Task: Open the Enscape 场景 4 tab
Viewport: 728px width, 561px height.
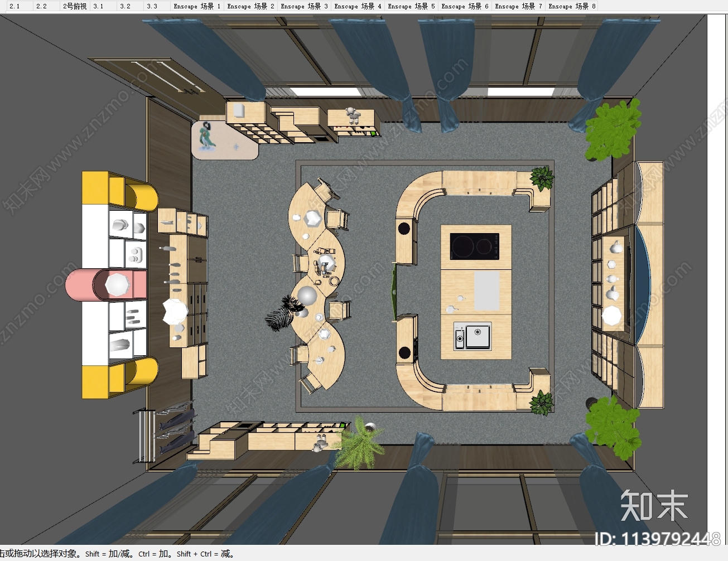Action: tap(358, 6)
